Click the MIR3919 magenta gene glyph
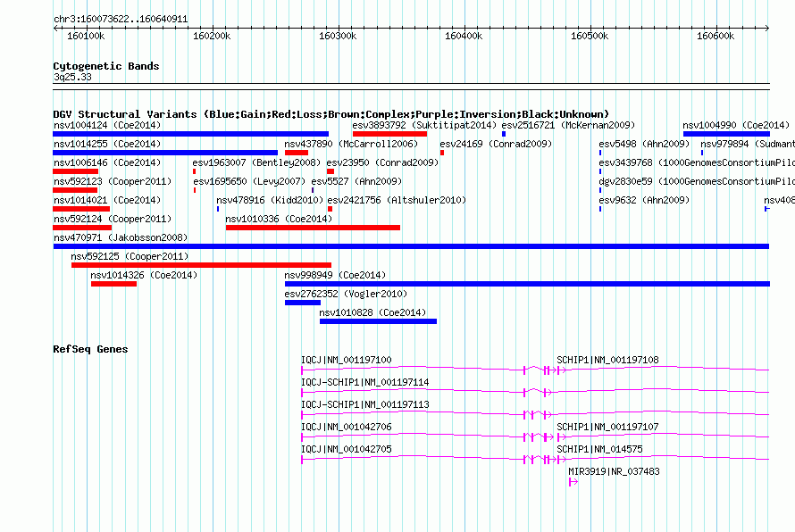The image size is (795, 532). 573,482
